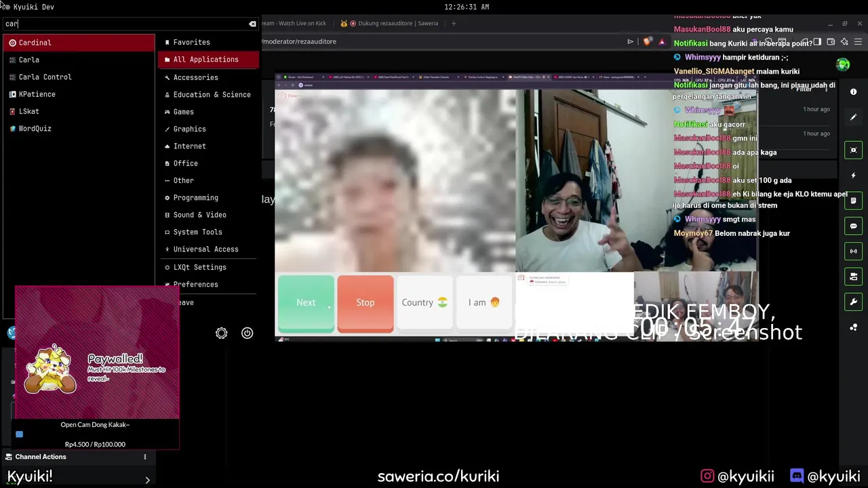Open Channel Actions three-dot menu
868x488 pixels.
pyautogui.click(x=144, y=457)
